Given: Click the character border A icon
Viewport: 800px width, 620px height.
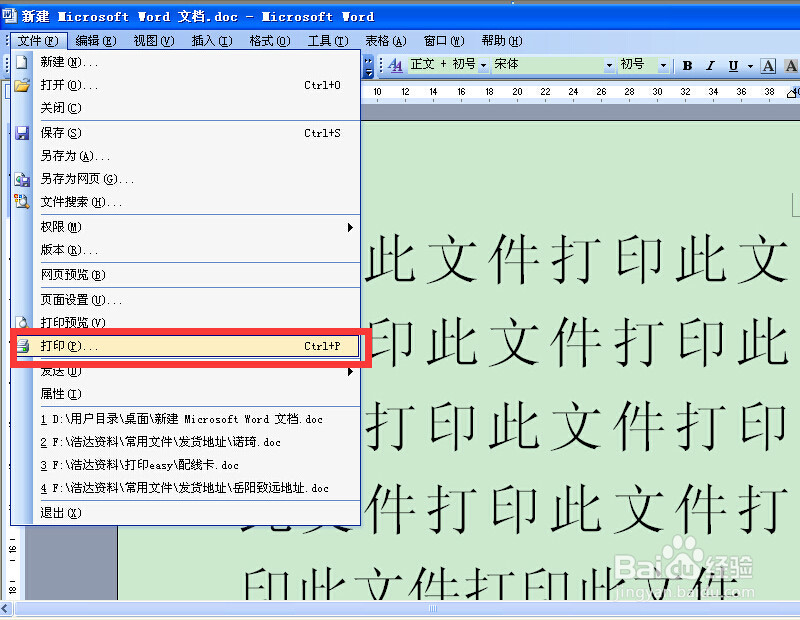Looking at the screenshot, I should point(768,65).
